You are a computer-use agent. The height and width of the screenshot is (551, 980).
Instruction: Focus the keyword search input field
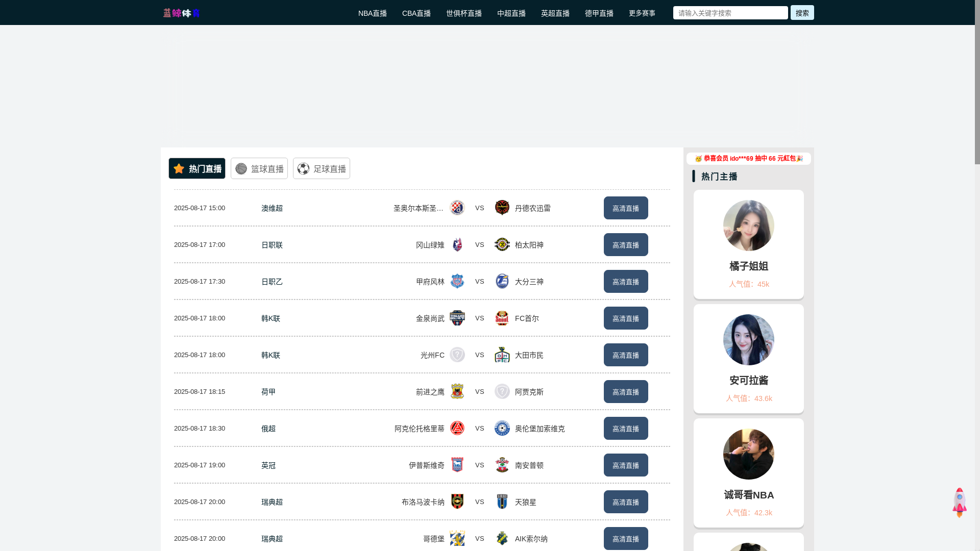tap(730, 13)
